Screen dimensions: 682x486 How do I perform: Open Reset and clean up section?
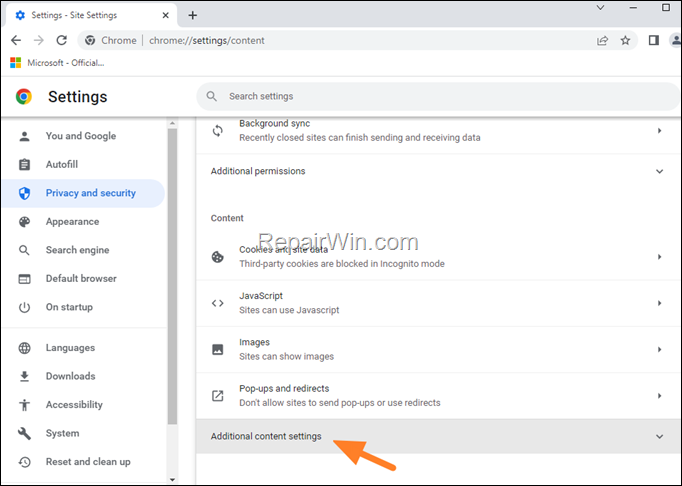[84, 462]
